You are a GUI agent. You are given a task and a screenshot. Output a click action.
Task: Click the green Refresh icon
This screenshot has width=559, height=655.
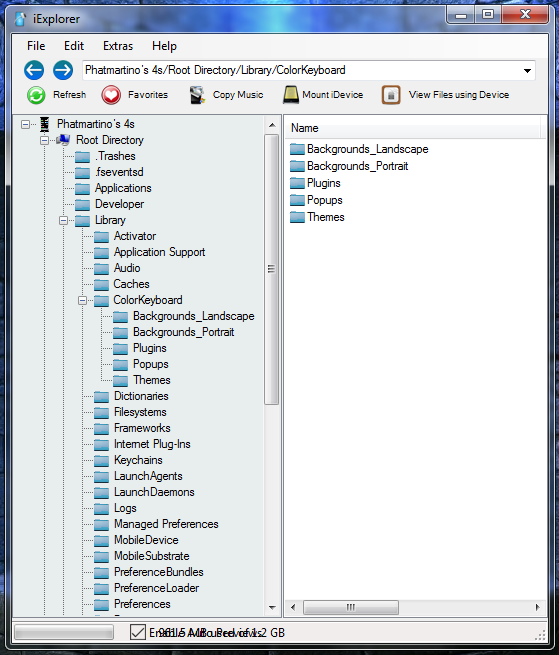[x=36, y=95]
